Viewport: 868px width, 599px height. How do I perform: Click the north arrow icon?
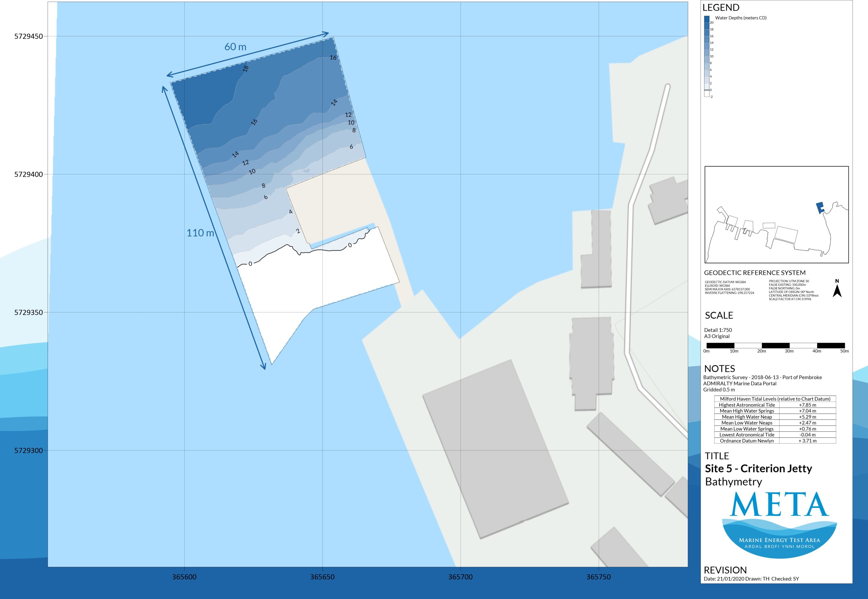(x=837, y=290)
